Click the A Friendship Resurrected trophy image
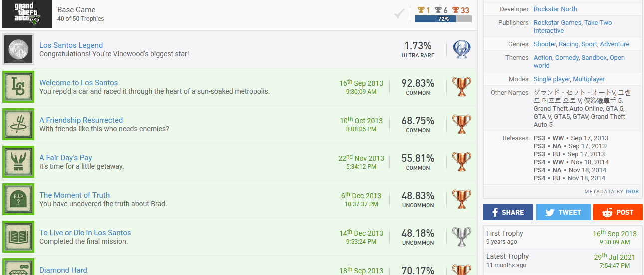This screenshot has width=644, height=275. tap(18, 124)
